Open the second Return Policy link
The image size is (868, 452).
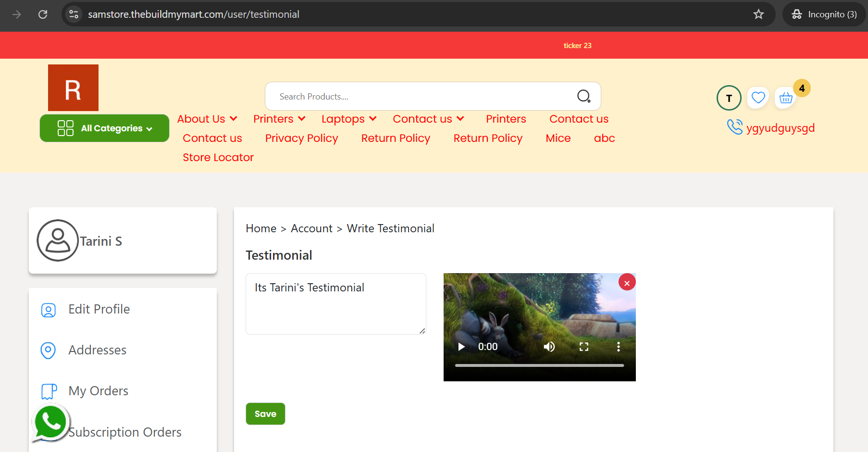click(488, 138)
